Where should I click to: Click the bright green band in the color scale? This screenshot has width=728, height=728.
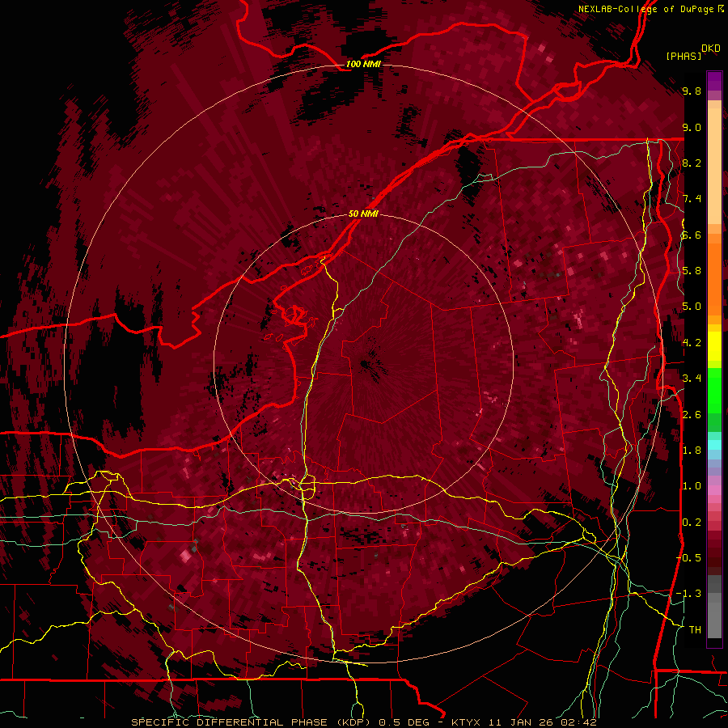click(x=714, y=390)
